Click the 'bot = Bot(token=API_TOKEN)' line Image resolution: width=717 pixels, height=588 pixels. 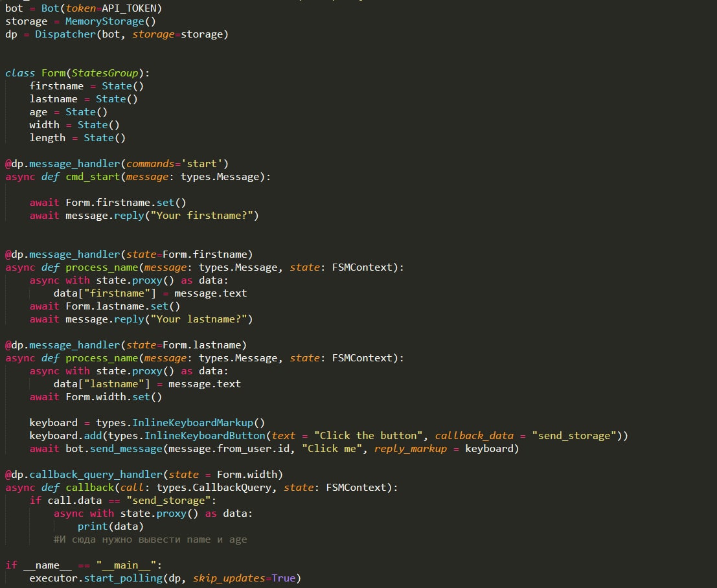(x=84, y=8)
